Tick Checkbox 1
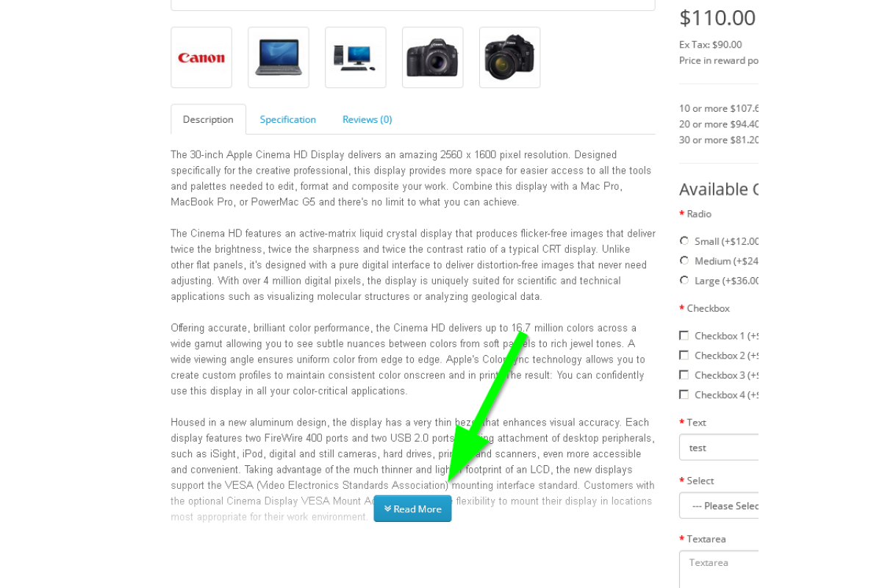 point(684,336)
